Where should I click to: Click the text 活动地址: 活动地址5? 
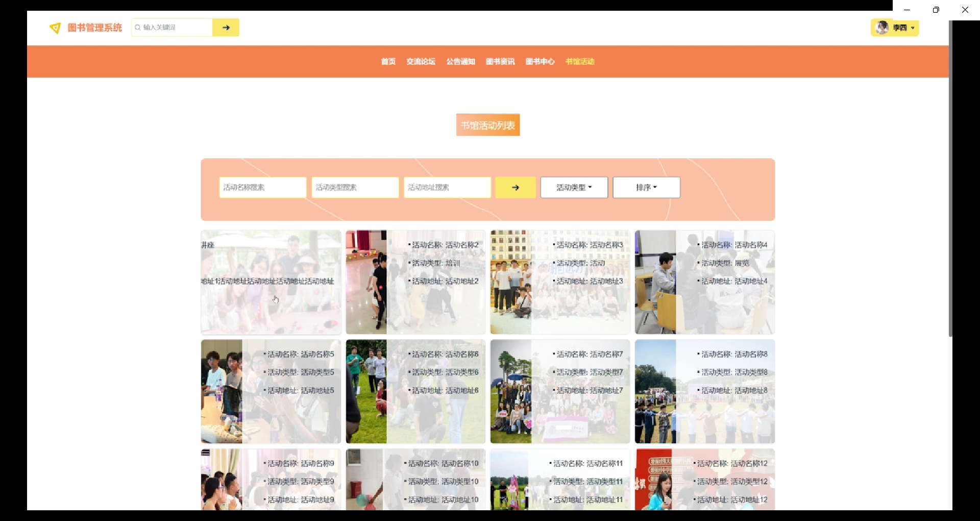point(301,391)
